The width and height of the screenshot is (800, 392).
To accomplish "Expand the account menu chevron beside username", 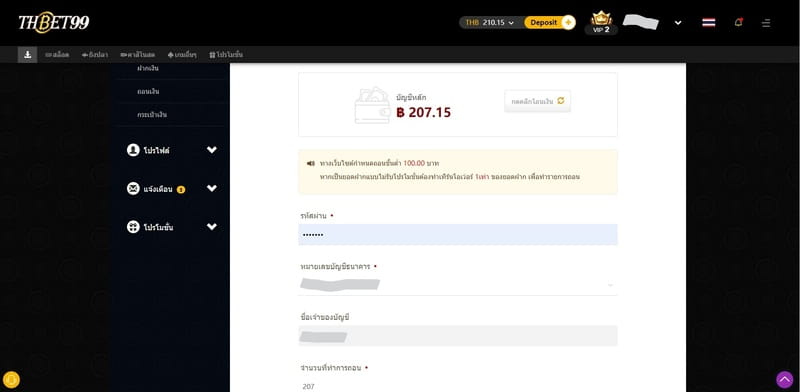I will coord(678,22).
